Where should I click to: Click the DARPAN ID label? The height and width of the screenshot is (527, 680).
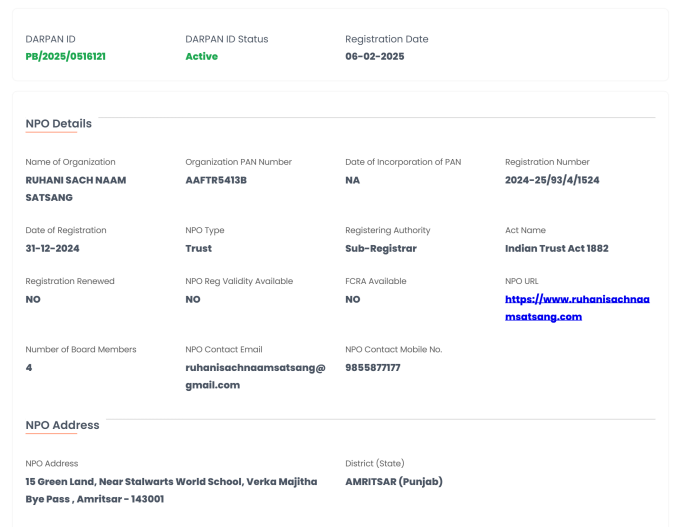(50, 39)
